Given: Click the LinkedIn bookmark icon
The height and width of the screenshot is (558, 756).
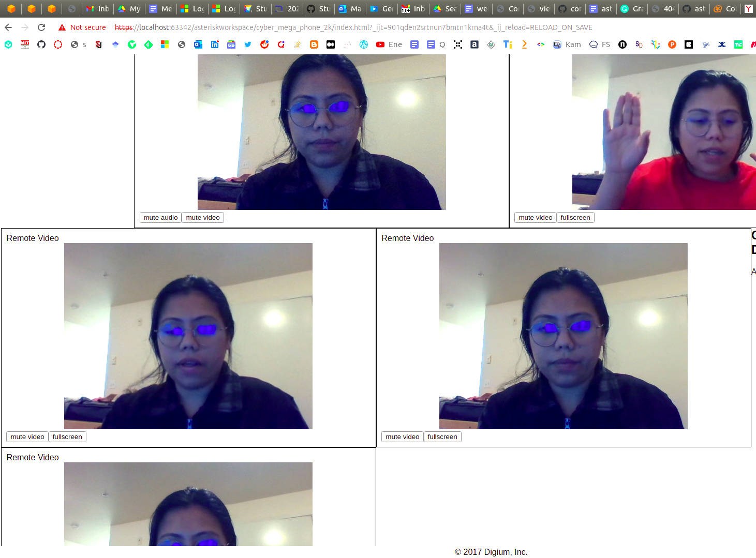Looking at the screenshot, I should click(x=215, y=44).
